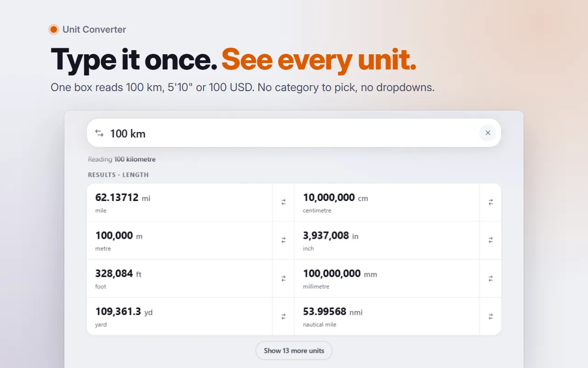Click the swap arrows icon inside the search box
The height and width of the screenshot is (368, 588).
(x=99, y=133)
